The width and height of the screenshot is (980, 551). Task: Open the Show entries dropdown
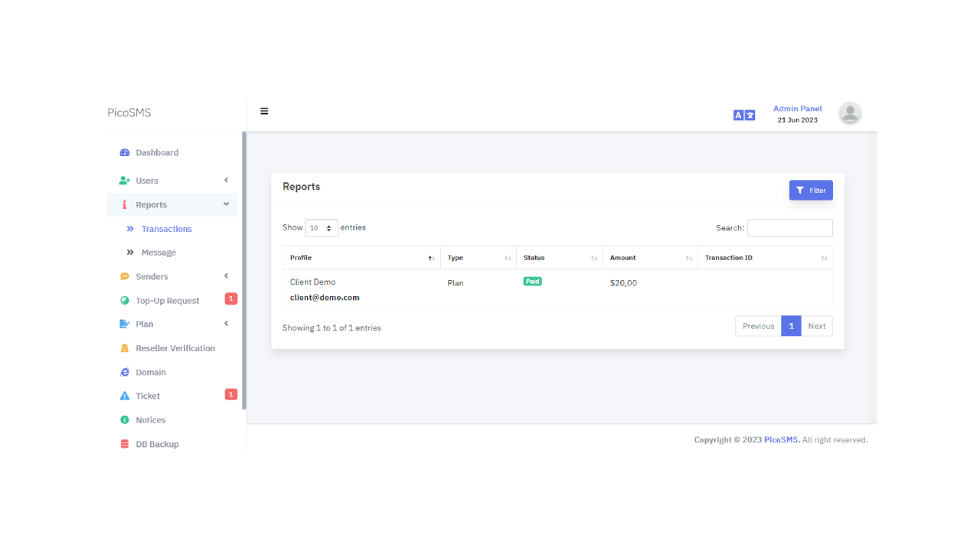pos(322,228)
